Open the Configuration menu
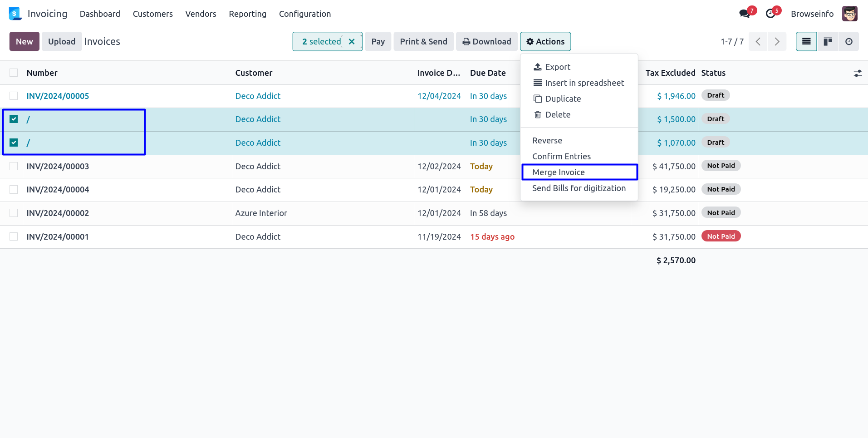 click(x=304, y=14)
